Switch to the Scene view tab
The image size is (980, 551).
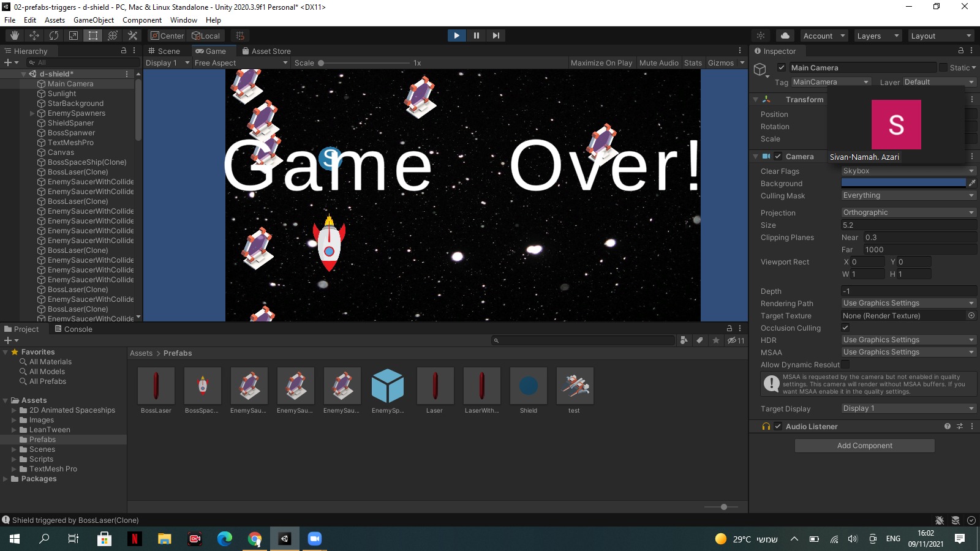click(166, 51)
